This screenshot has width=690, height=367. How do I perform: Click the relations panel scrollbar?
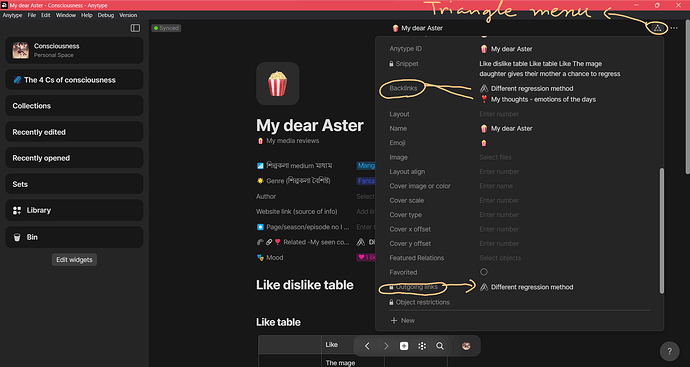(661, 231)
